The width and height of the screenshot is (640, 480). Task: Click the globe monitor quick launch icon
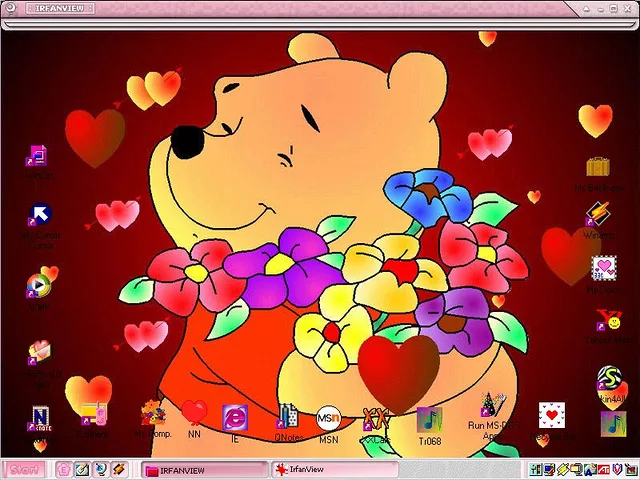pos(101,470)
